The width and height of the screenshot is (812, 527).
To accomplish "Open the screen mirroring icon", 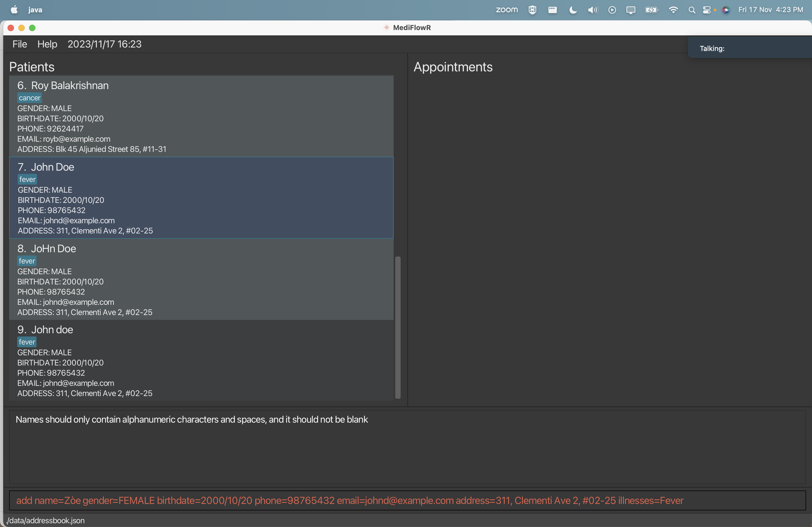I will (x=630, y=10).
